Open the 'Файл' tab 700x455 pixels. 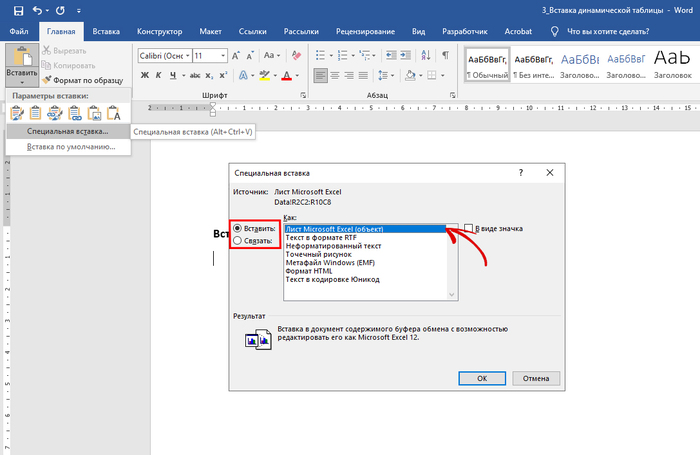19,31
